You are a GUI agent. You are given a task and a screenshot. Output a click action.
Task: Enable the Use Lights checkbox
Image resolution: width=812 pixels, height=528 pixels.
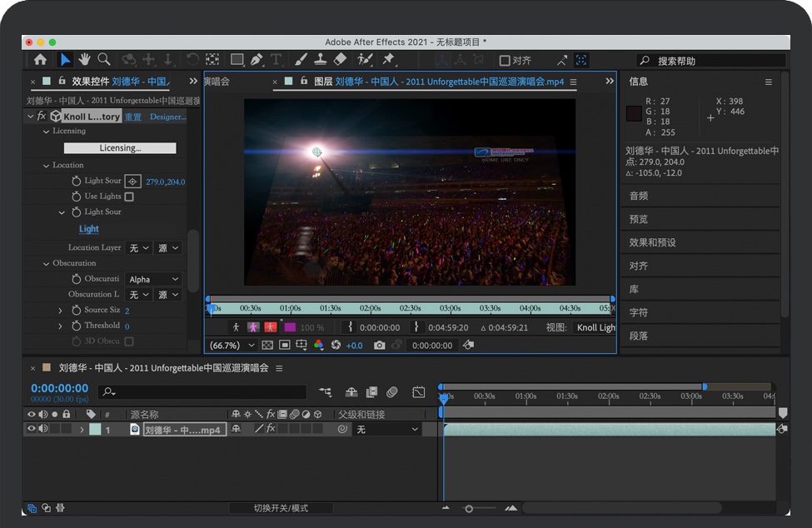[129, 197]
